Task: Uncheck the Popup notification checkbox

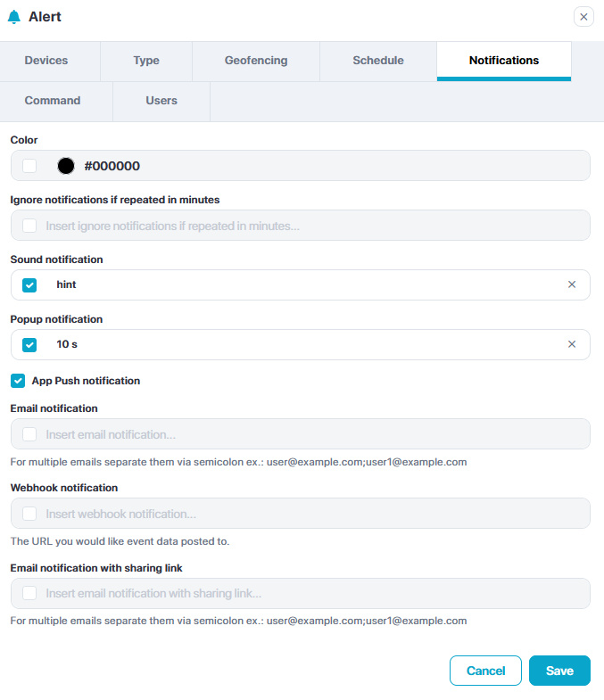Action: pyautogui.click(x=30, y=345)
